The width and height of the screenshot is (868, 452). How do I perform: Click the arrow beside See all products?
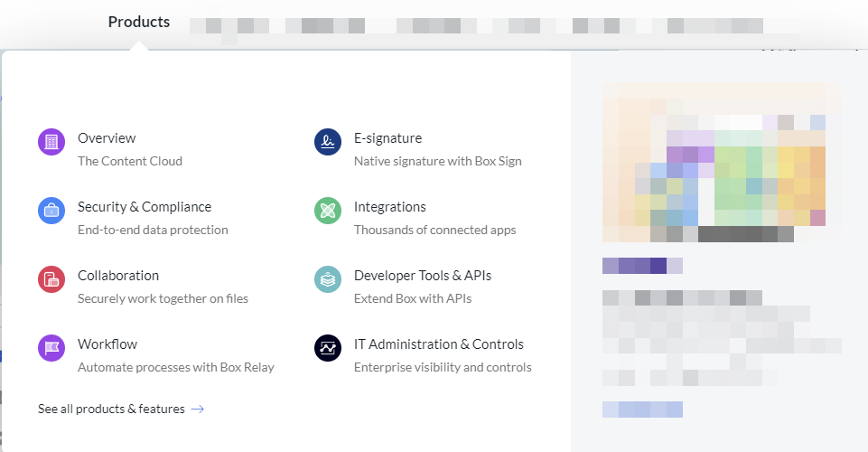pyautogui.click(x=198, y=409)
